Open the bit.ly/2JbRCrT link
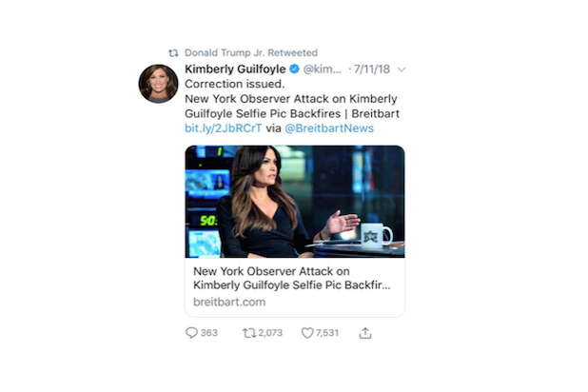The height and width of the screenshot is (392, 588). (224, 128)
